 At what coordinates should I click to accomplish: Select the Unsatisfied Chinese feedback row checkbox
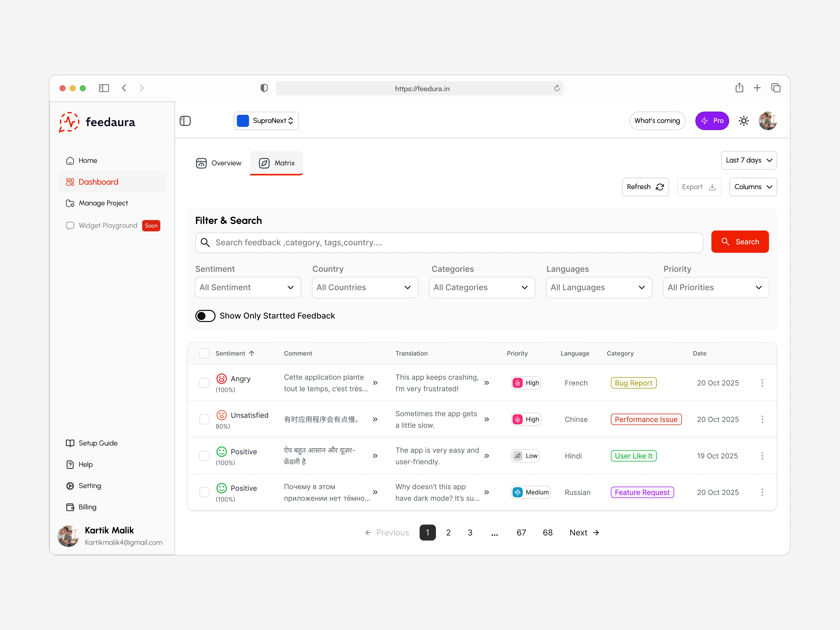coord(204,419)
